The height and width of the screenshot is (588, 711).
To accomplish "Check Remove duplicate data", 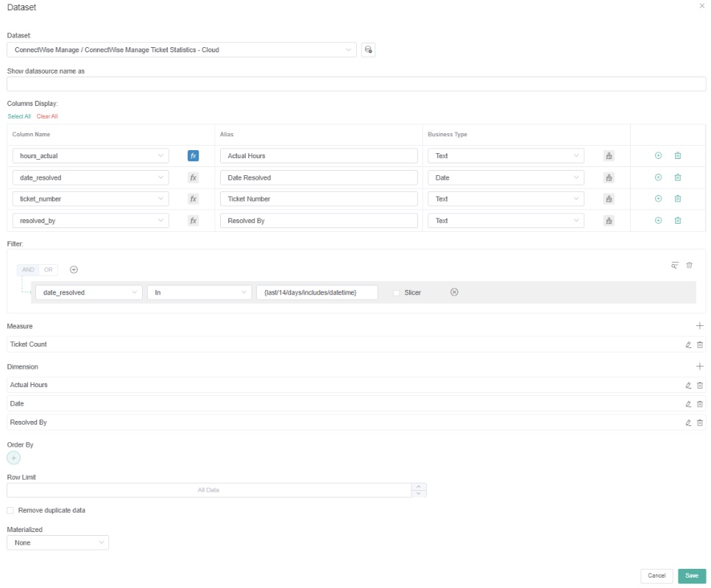I will [x=10, y=510].
